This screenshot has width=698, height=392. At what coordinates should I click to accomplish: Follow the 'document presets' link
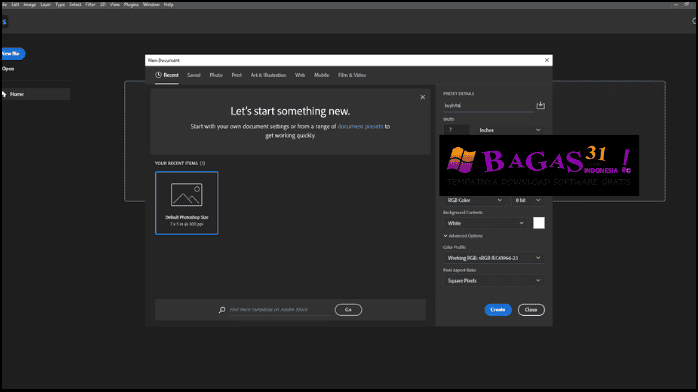coord(360,126)
